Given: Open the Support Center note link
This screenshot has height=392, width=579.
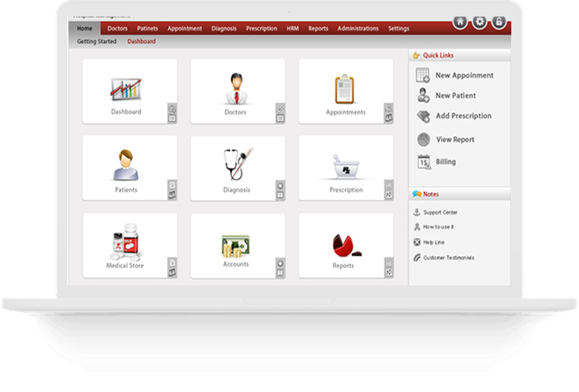Looking at the screenshot, I should click(x=440, y=213).
